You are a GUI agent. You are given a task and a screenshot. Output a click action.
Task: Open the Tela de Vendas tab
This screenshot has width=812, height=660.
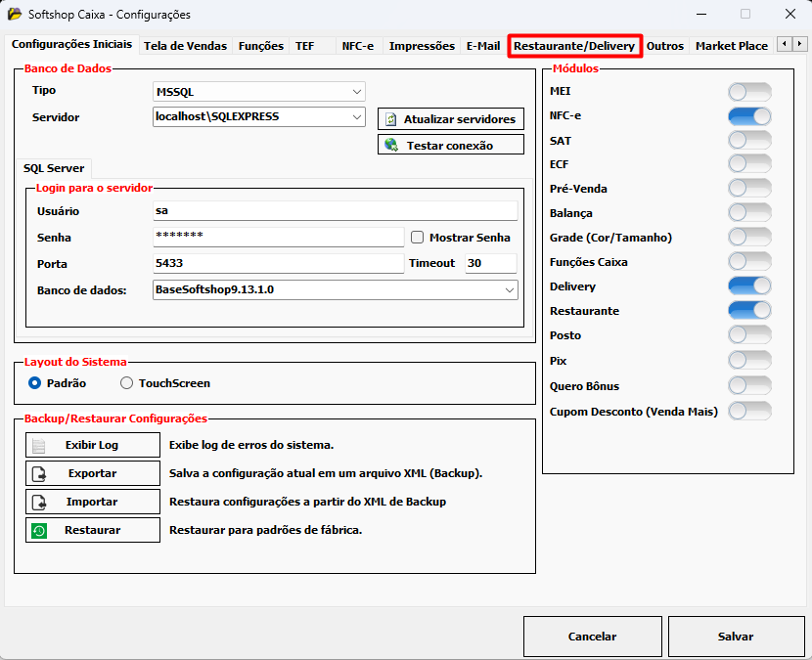click(185, 46)
